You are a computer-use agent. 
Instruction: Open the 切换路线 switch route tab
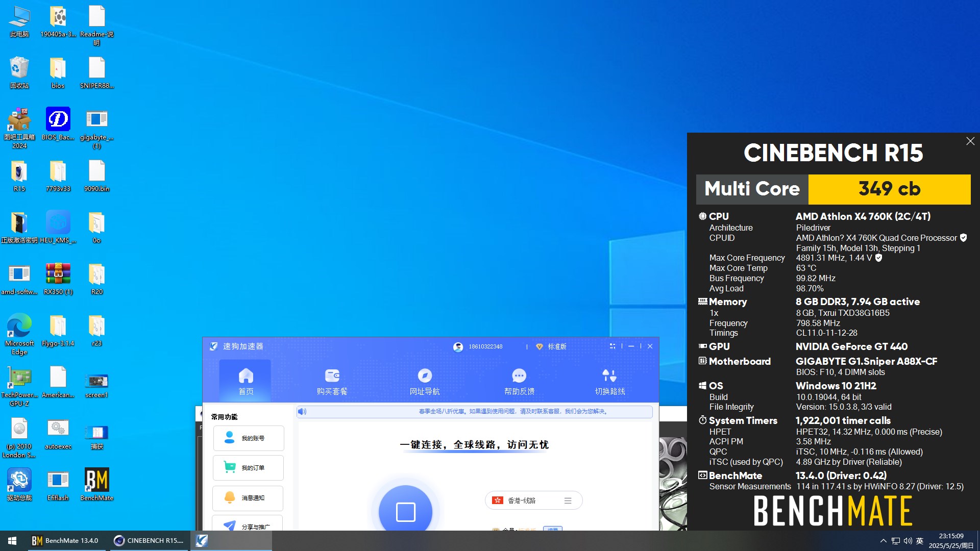tap(610, 381)
